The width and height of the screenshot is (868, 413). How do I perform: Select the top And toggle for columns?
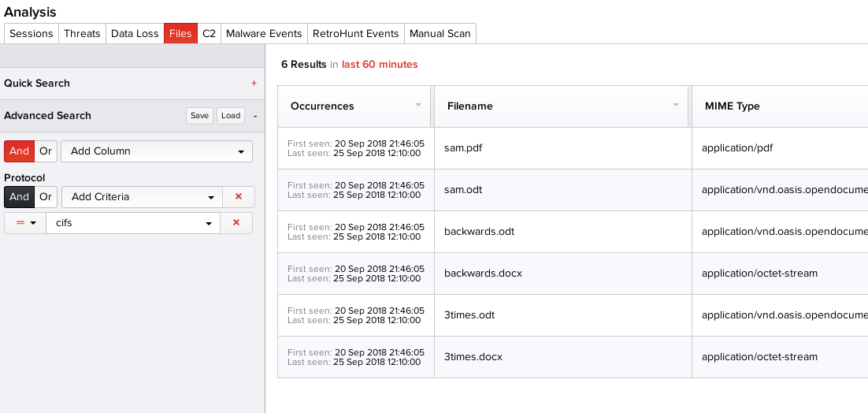pyautogui.click(x=19, y=151)
